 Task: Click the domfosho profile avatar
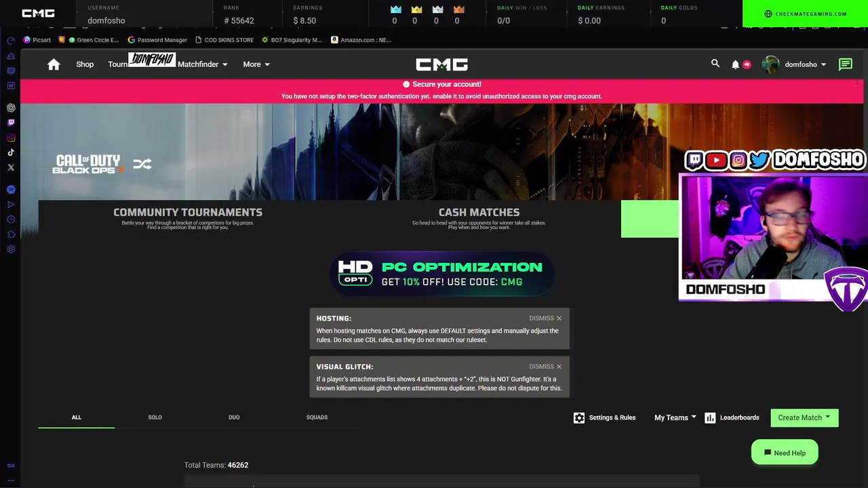tap(771, 64)
